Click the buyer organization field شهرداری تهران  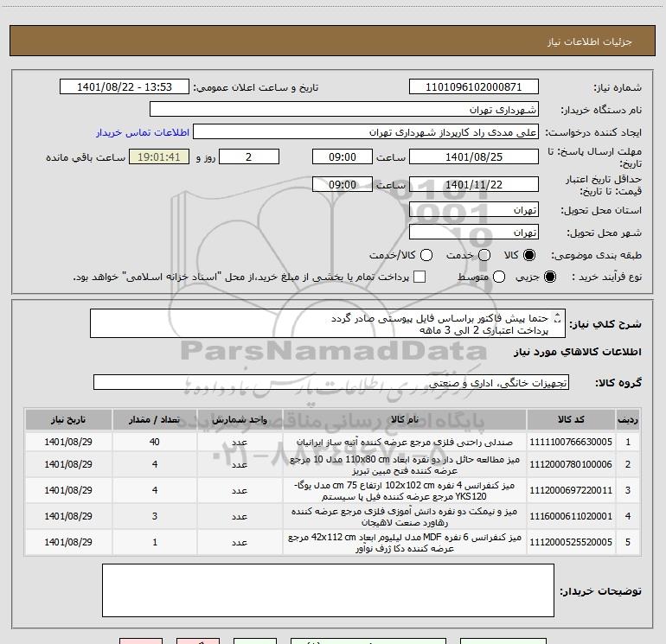[x=344, y=110]
